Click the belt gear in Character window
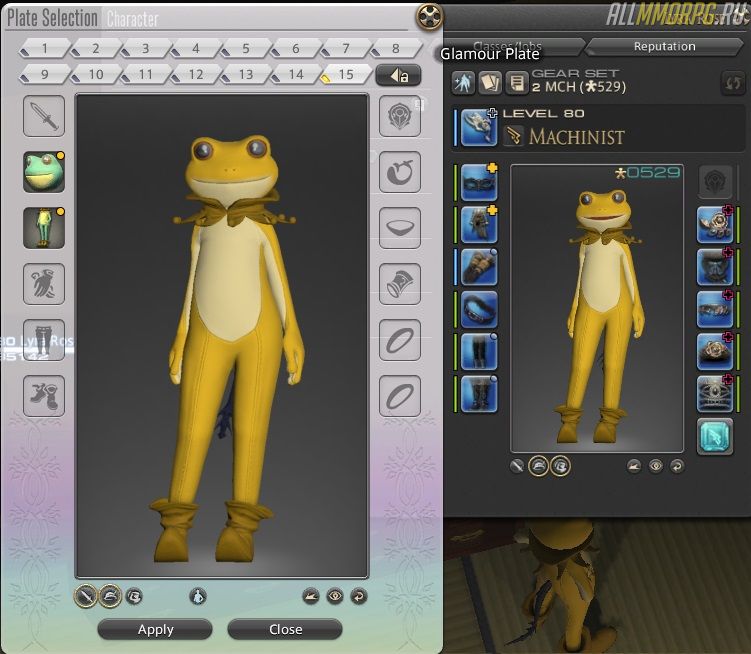Image resolution: width=751 pixels, height=654 pixels. 478,310
